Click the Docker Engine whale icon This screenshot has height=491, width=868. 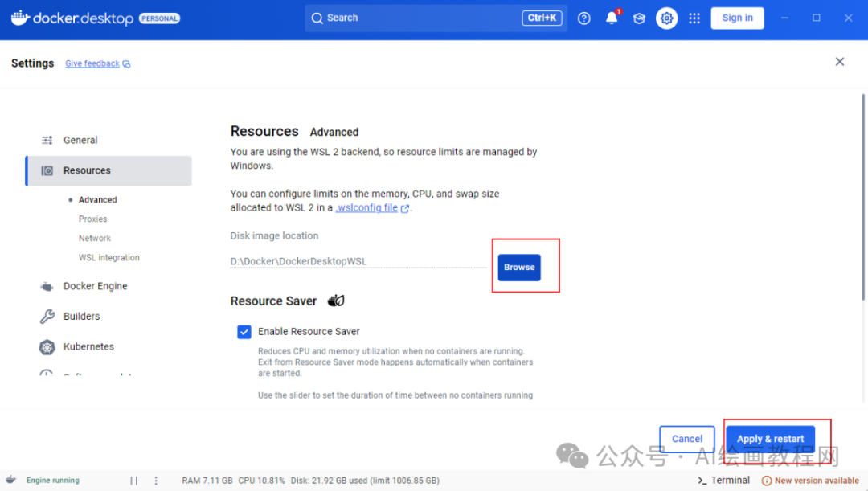click(47, 286)
